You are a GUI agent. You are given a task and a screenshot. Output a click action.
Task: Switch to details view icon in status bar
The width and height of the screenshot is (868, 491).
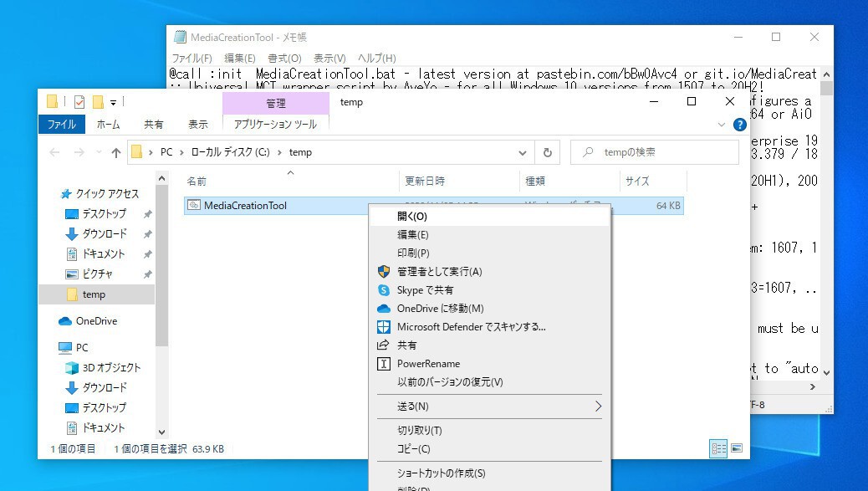tap(718, 448)
